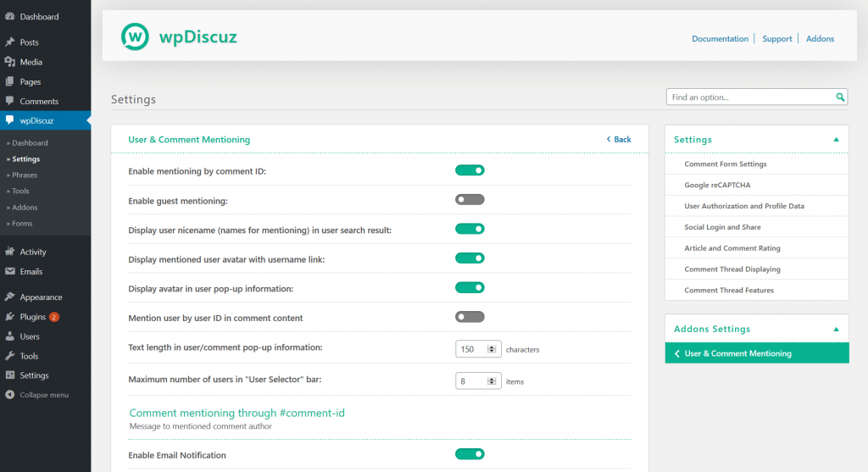Click the wpDiscuz logo icon in header
Viewport: 868px width, 472px height.
click(x=135, y=36)
